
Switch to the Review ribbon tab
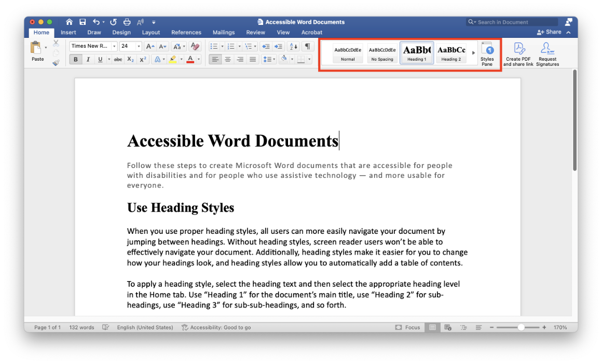tap(255, 32)
